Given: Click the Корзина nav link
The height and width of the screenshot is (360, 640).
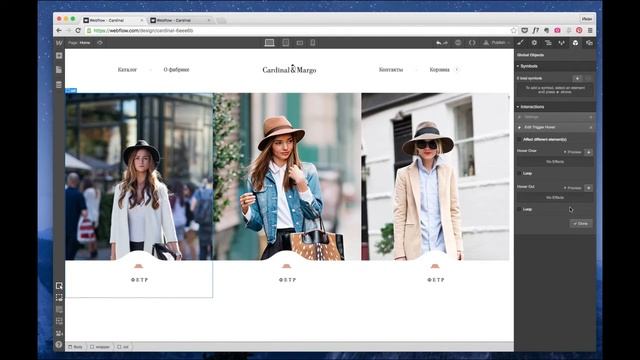Looking at the screenshot, I should (x=440, y=70).
